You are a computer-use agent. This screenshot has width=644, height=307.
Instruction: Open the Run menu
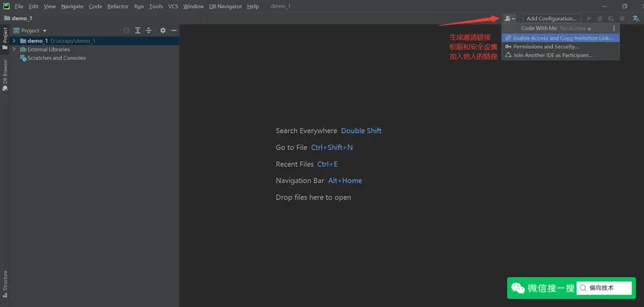(x=138, y=6)
